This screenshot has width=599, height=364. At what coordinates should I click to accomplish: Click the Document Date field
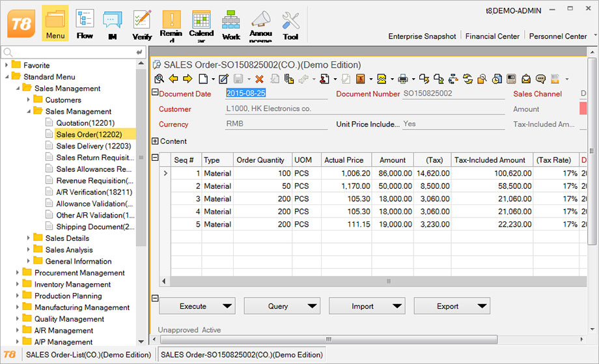coord(273,94)
